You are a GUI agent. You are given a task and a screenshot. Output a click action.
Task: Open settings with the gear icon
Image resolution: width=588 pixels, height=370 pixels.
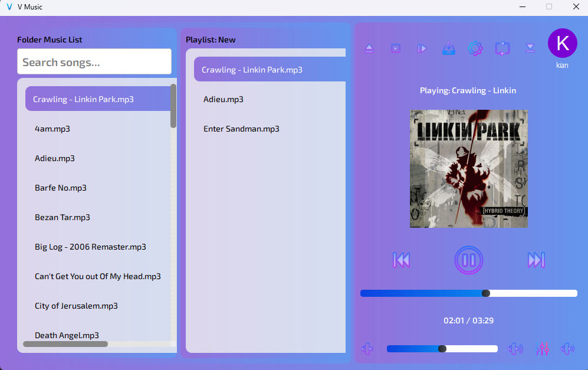[x=475, y=48]
